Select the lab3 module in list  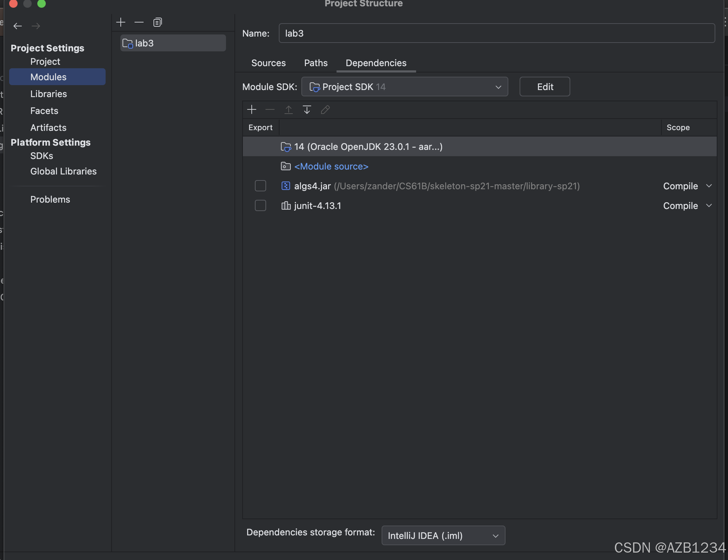[x=173, y=43]
